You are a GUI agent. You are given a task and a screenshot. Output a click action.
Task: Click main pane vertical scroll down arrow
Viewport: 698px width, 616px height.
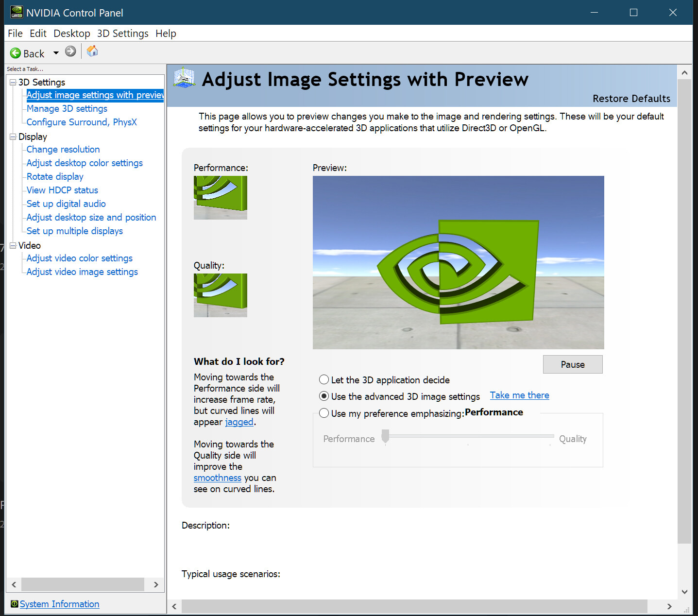click(x=684, y=592)
